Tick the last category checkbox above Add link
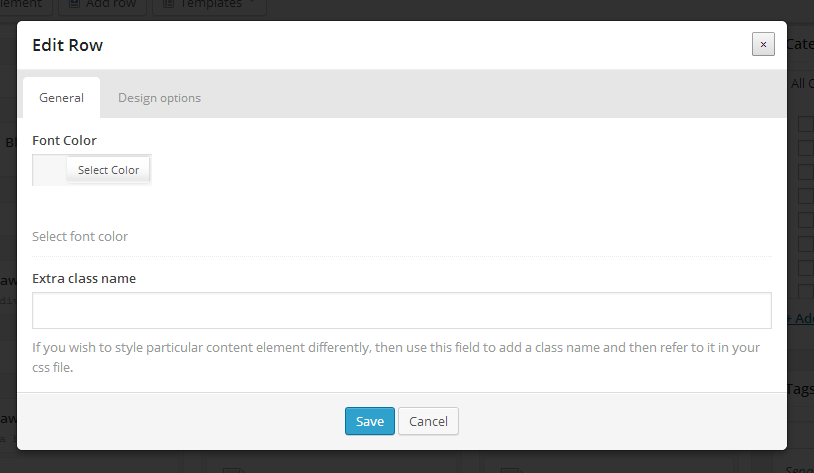 coord(806,291)
